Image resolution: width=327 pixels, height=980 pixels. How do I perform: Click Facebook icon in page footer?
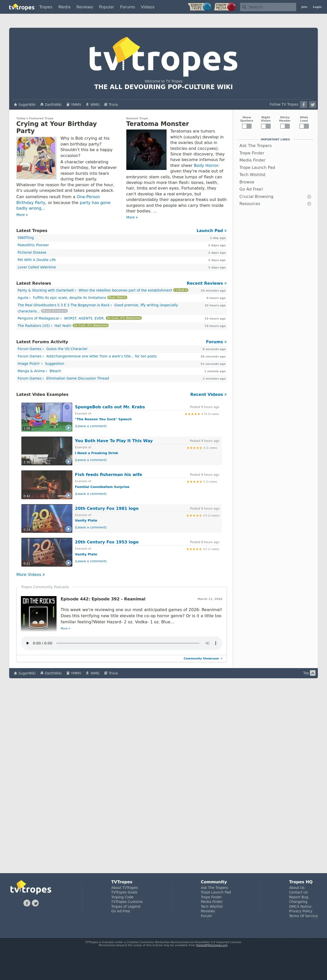click(x=27, y=903)
